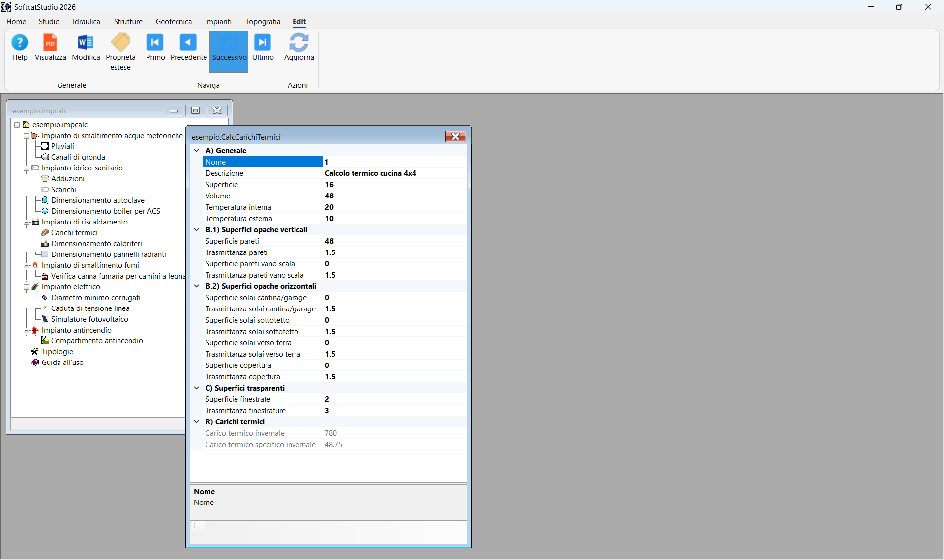
Task: Open the Studio ribbon tab
Action: pyautogui.click(x=49, y=22)
